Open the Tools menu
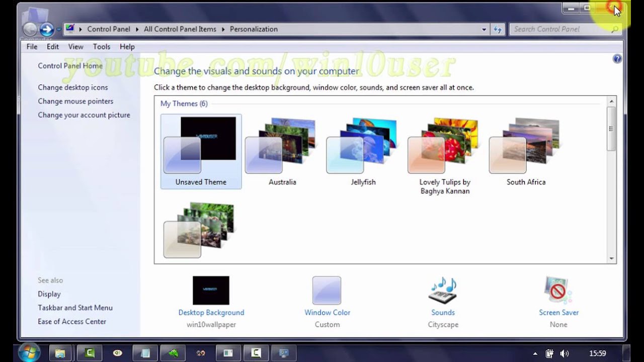The height and width of the screenshot is (362, 644). click(101, 46)
